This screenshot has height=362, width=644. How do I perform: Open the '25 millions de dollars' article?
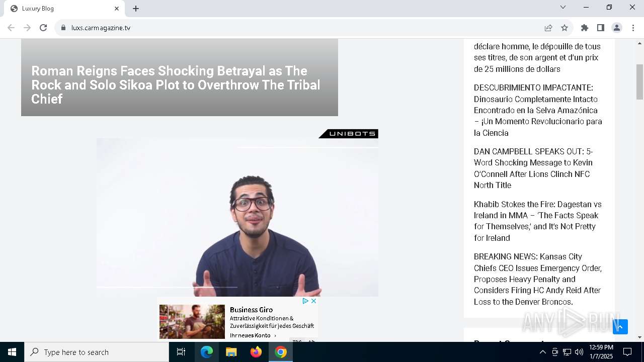[537, 58]
